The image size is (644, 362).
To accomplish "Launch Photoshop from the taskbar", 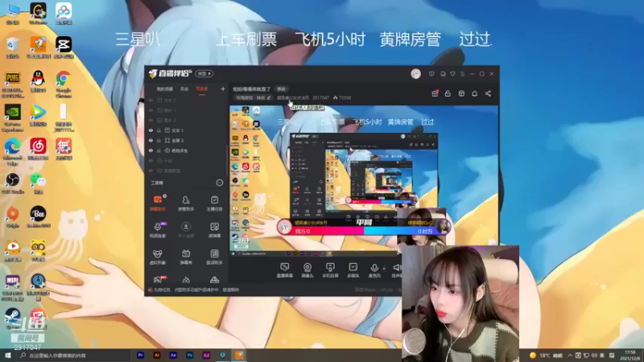I will tap(190, 355).
